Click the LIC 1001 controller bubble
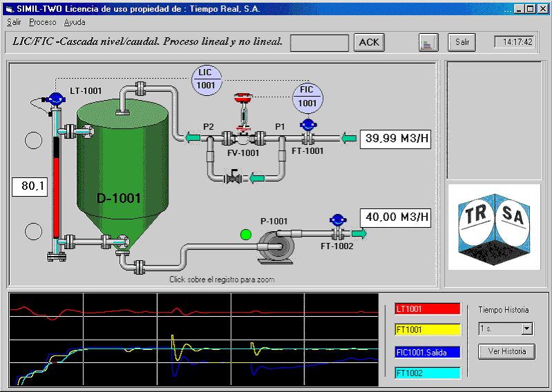552x392 pixels. pyautogui.click(x=206, y=80)
